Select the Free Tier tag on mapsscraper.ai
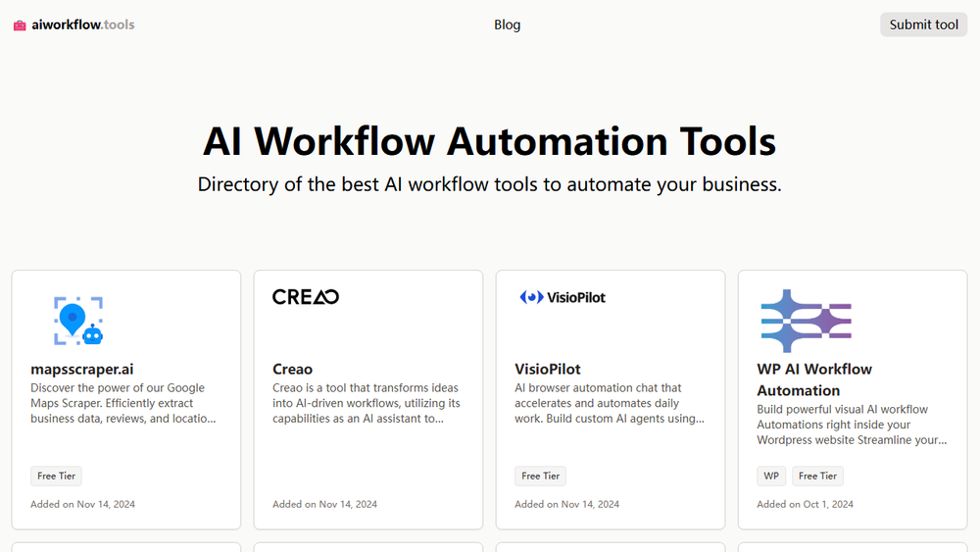 [56, 476]
